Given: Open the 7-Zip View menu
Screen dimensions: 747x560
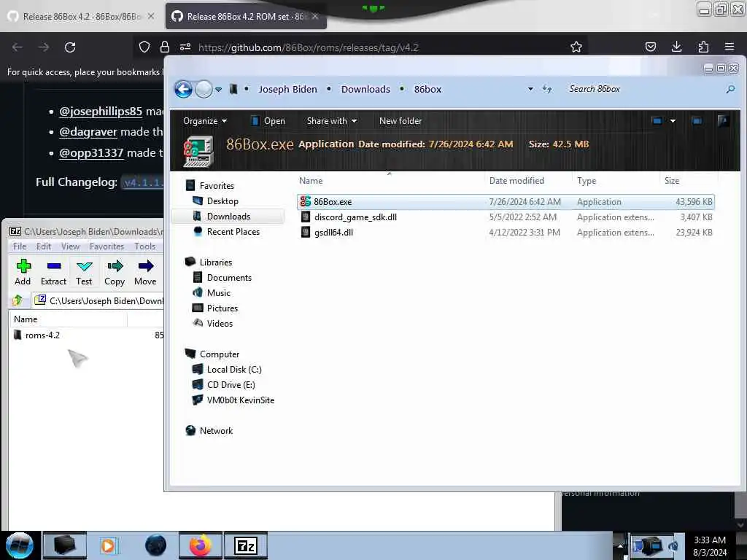Looking at the screenshot, I should 70,246.
